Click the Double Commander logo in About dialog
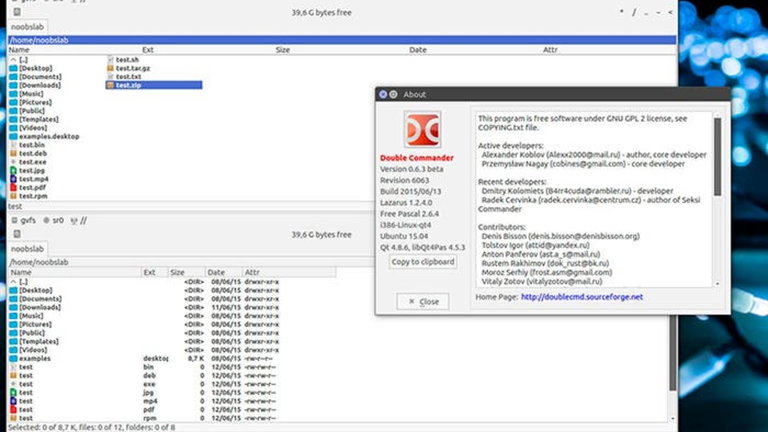The image size is (768, 432). [422, 129]
